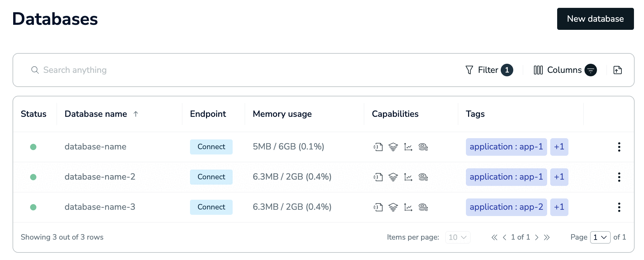
Task: Click Connect for database-name-2
Action: pyautogui.click(x=211, y=177)
